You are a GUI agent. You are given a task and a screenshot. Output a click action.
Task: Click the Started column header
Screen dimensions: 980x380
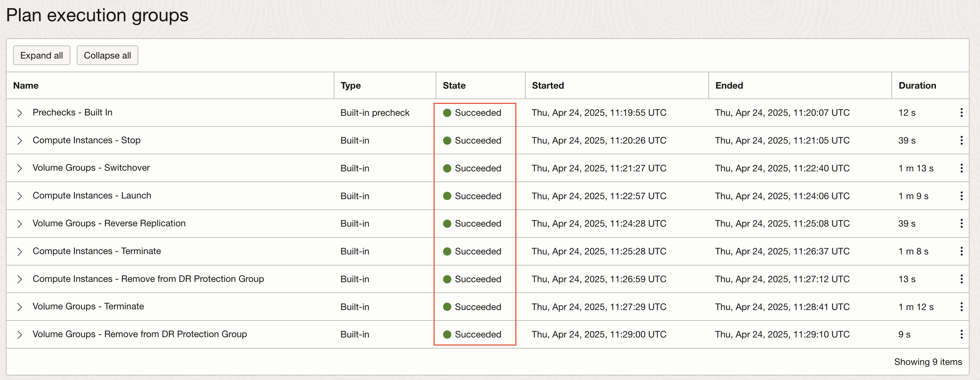548,85
